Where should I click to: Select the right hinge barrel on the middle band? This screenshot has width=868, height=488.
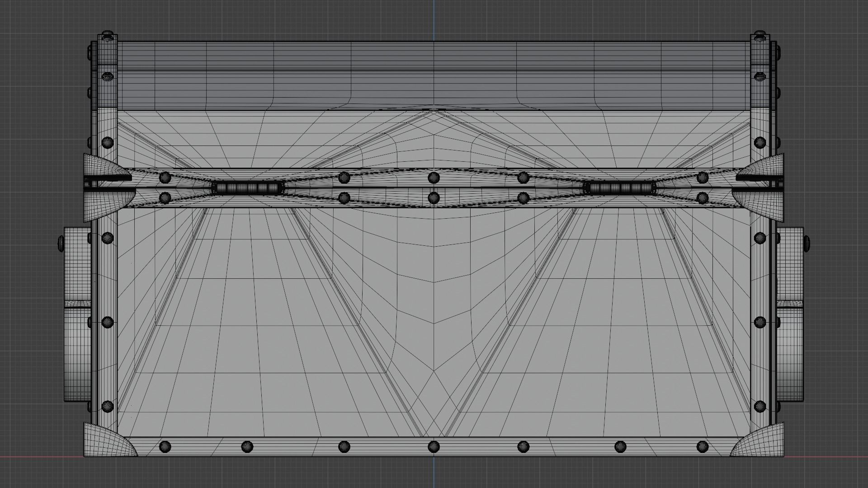click(620, 188)
